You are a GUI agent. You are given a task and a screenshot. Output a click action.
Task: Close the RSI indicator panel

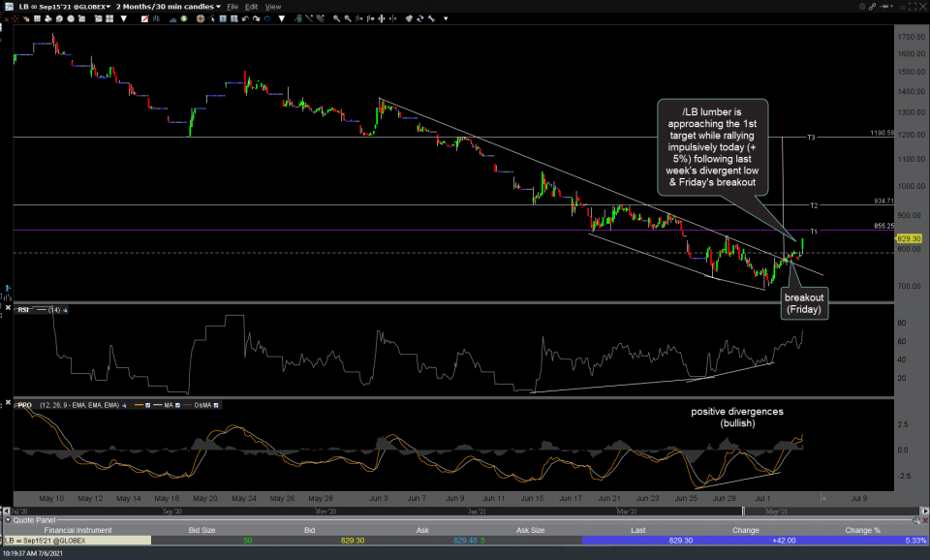9,308
